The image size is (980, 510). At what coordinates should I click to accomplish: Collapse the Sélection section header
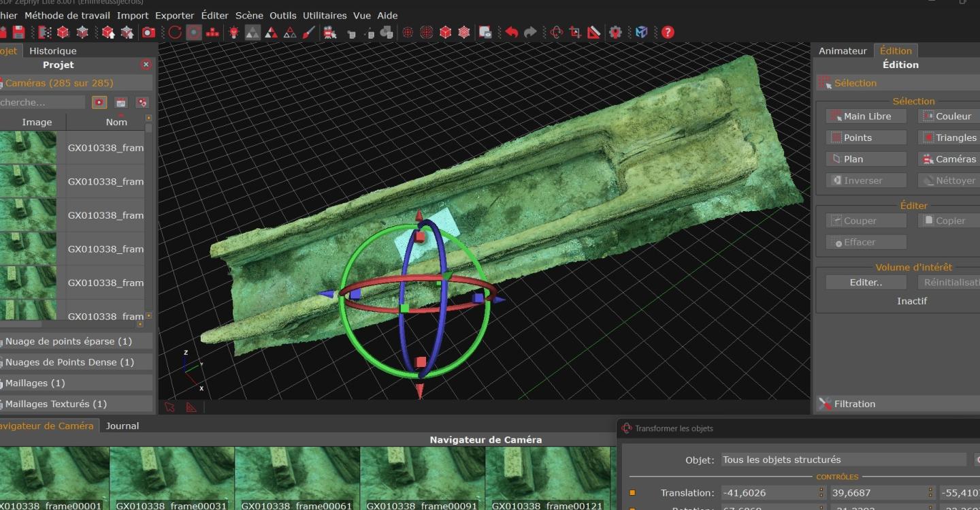(898, 83)
